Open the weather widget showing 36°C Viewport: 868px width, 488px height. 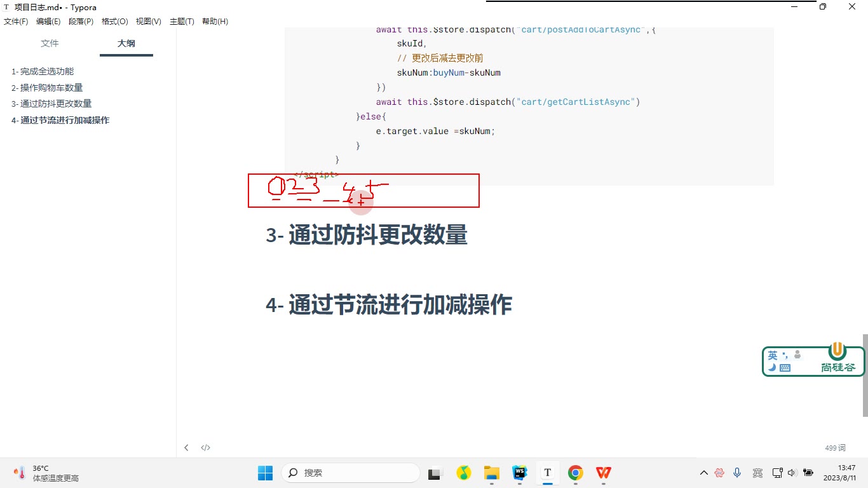click(x=46, y=473)
